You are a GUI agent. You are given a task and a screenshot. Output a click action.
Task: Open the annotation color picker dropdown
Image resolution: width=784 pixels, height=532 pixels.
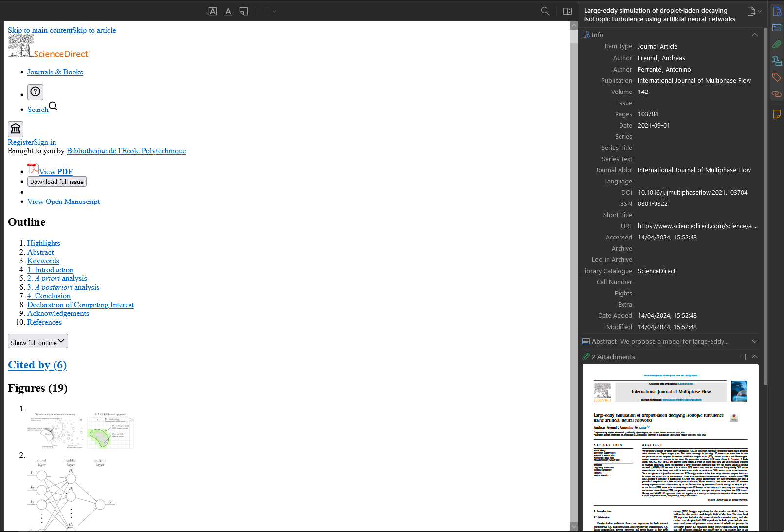269,11
